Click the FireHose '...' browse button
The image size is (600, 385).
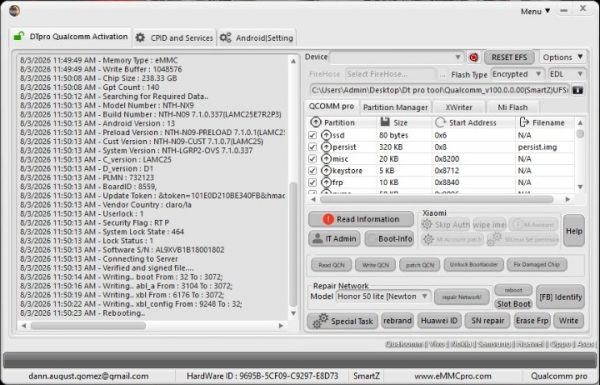coord(442,75)
